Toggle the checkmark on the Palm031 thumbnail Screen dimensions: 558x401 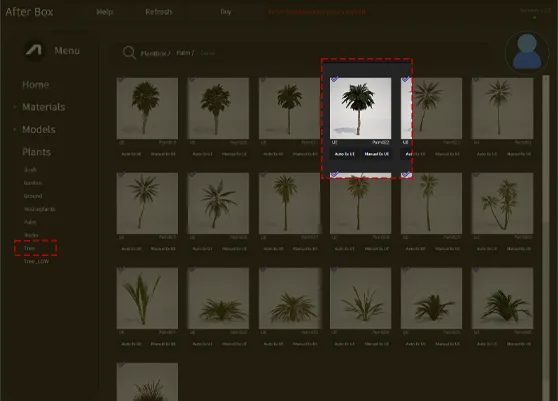[121, 269]
